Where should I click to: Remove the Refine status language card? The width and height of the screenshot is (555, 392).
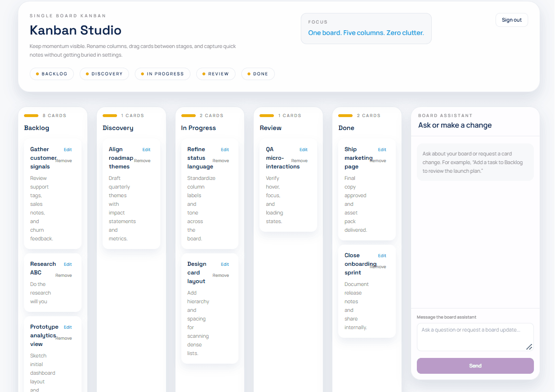[221, 161]
